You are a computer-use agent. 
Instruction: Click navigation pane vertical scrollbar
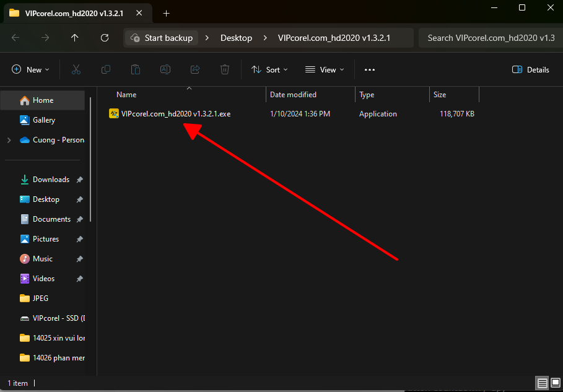(x=90, y=159)
